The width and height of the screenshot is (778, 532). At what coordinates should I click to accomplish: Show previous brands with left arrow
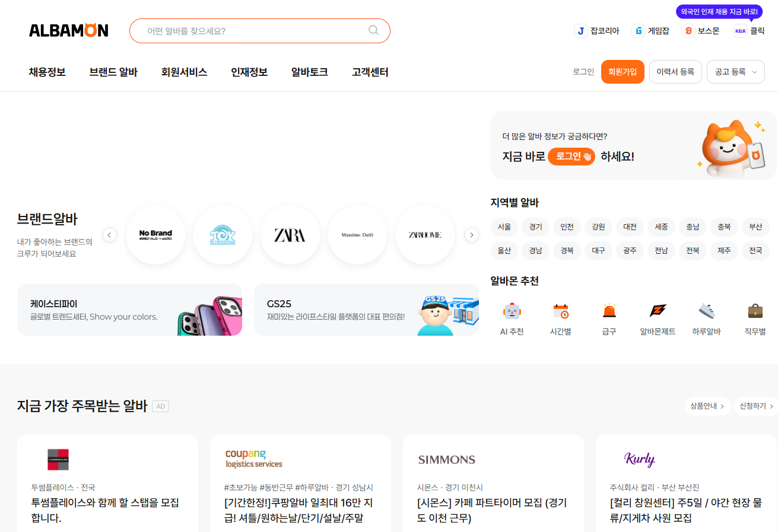tap(109, 235)
